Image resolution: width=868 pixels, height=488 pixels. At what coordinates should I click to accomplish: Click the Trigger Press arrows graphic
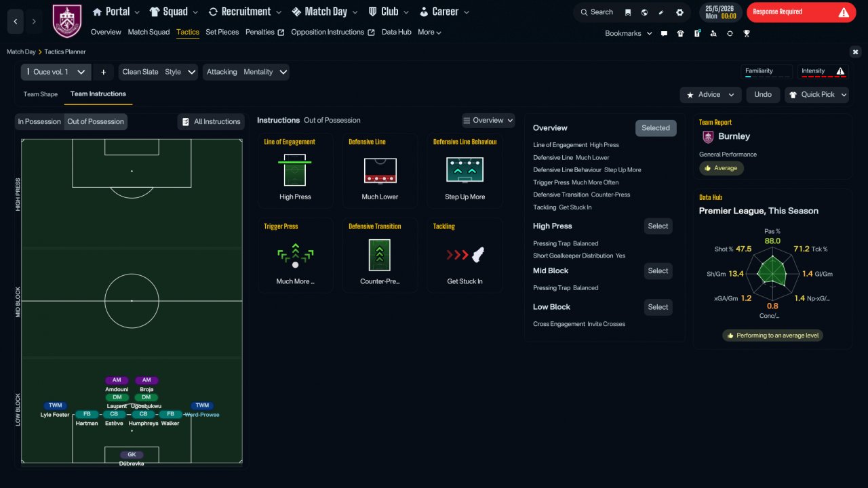(295, 255)
